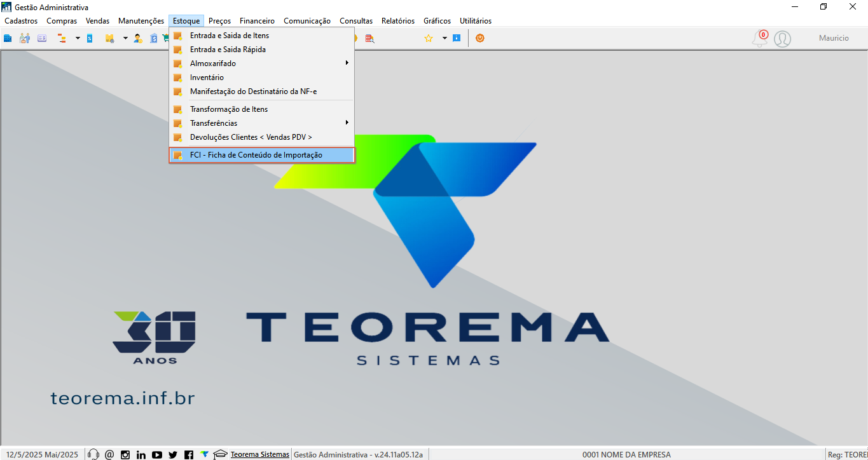Open the Teorema Sistemas link
The height and width of the screenshot is (460, 868).
coord(259,454)
